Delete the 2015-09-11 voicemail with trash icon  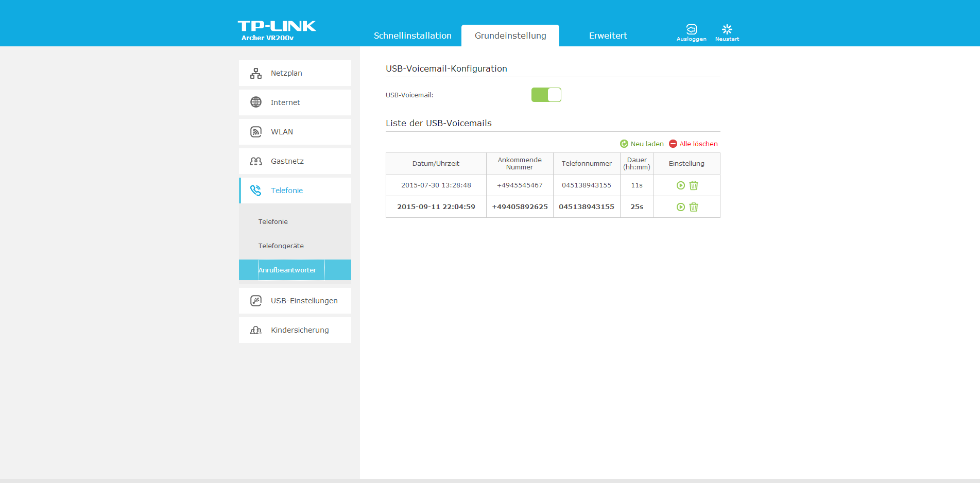tap(694, 207)
